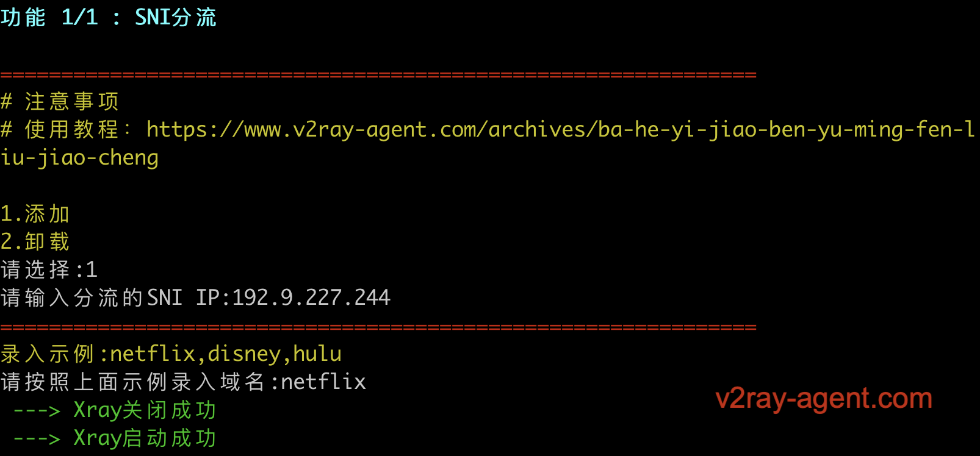Click the arrow before Xray关闭成功

[x=37, y=411]
